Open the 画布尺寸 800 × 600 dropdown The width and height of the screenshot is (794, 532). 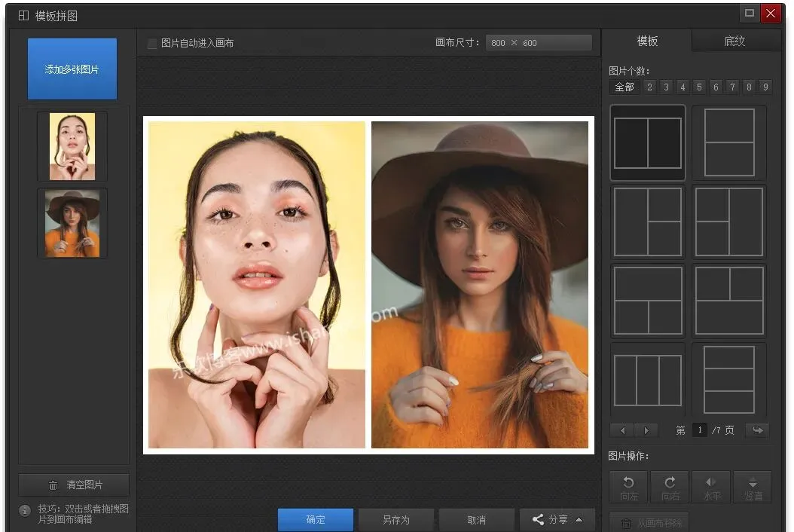pos(539,43)
